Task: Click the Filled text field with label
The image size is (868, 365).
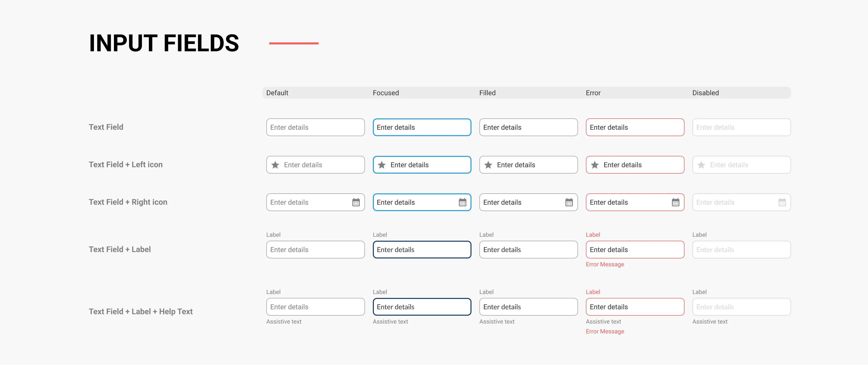Action: coord(528,250)
